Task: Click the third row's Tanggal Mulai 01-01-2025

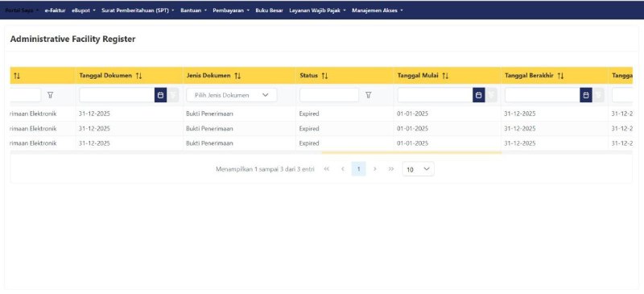Action: click(x=412, y=143)
